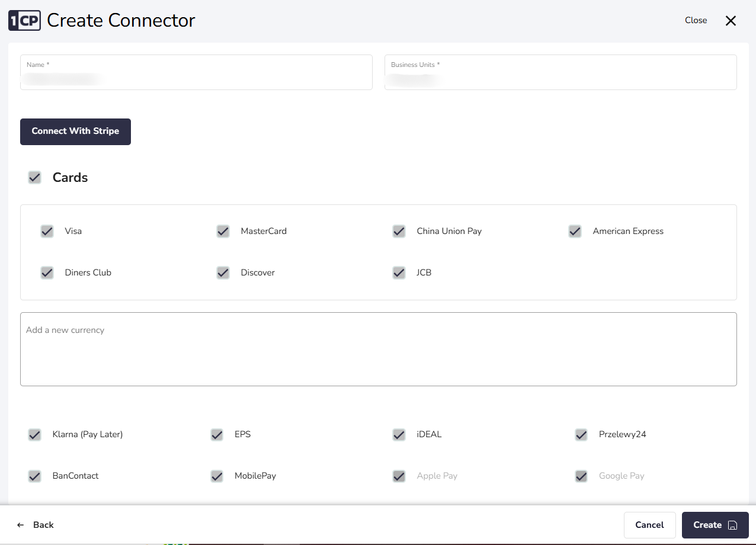Click the 1CP logo icon
Image resolution: width=756 pixels, height=545 pixels.
tap(24, 21)
